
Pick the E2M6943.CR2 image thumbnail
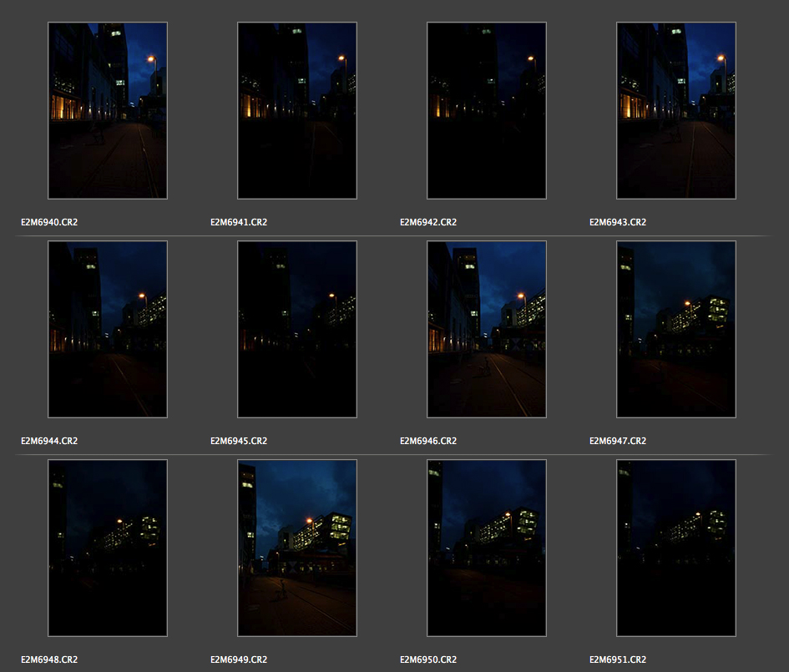tap(676, 110)
